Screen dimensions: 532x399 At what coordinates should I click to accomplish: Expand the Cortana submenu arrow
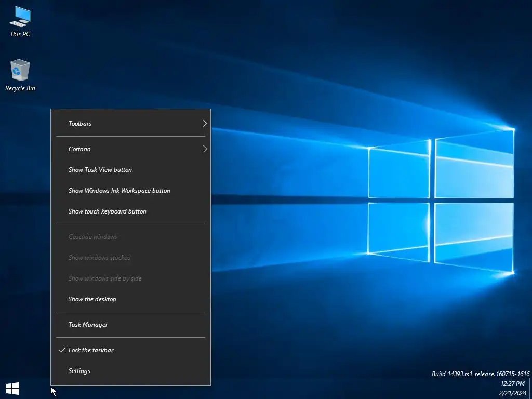[205, 149]
